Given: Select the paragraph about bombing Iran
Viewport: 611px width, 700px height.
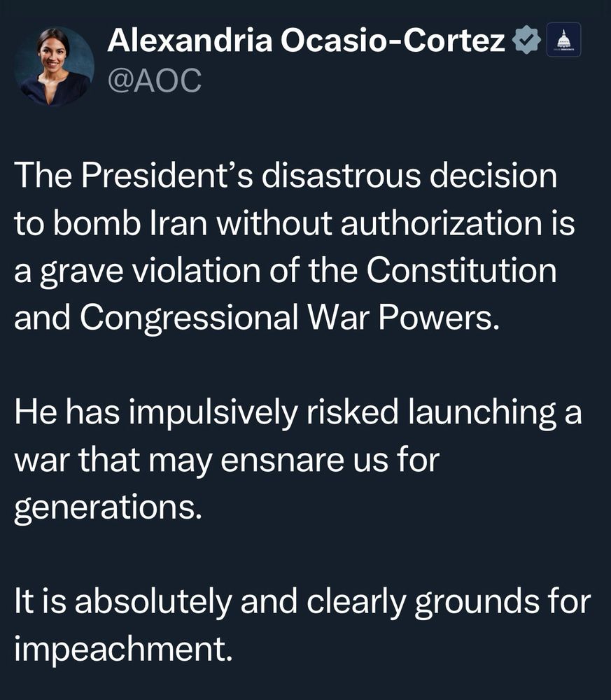Looking at the screenshot, I should 295,247.
